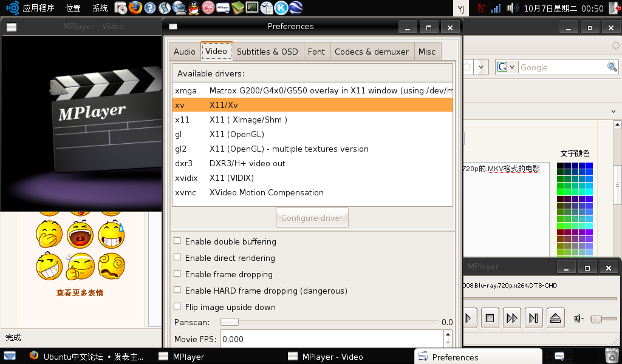Pick the open-mouth laughing emoticon

80,234
